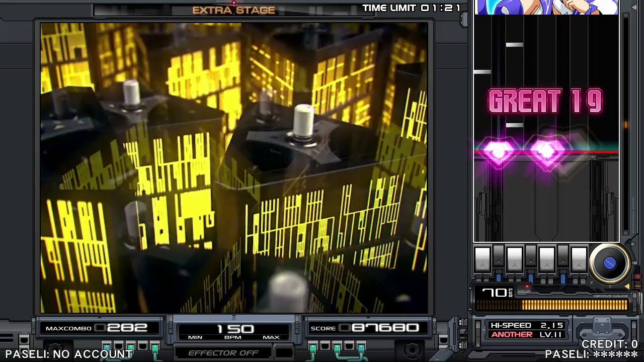Click the background animation video
Viewport: 644px width, 362px height.
[234, 168]
